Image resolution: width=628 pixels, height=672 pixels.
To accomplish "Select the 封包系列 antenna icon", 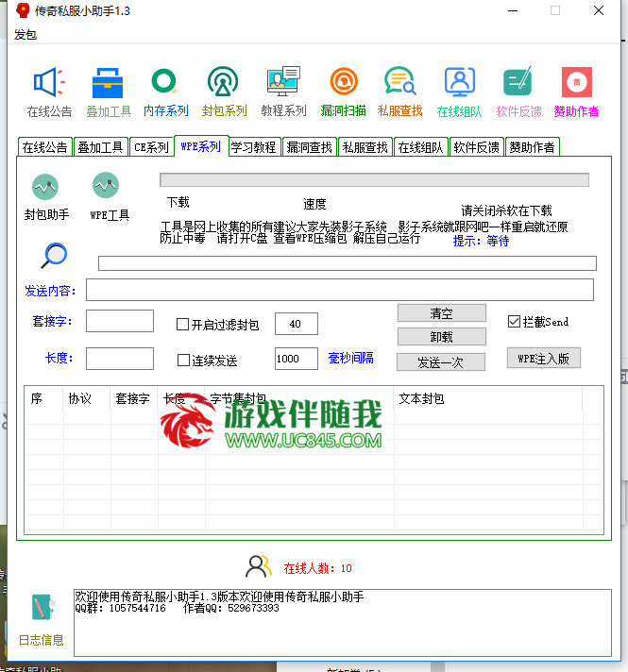I will (x=223, y=81).
